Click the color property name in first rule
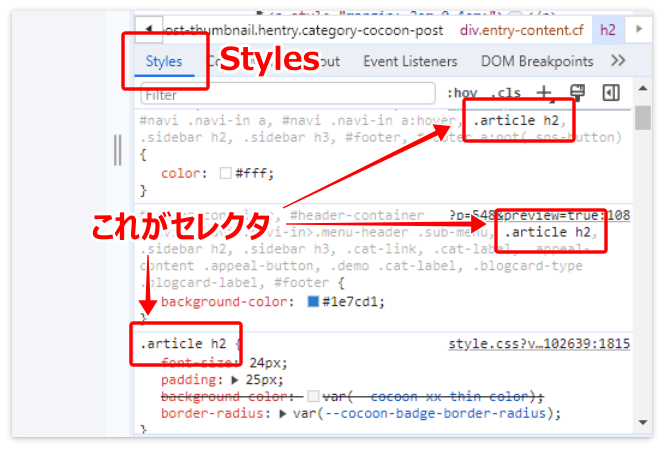This screenshot has width=664, height=450. click(180, 174)
